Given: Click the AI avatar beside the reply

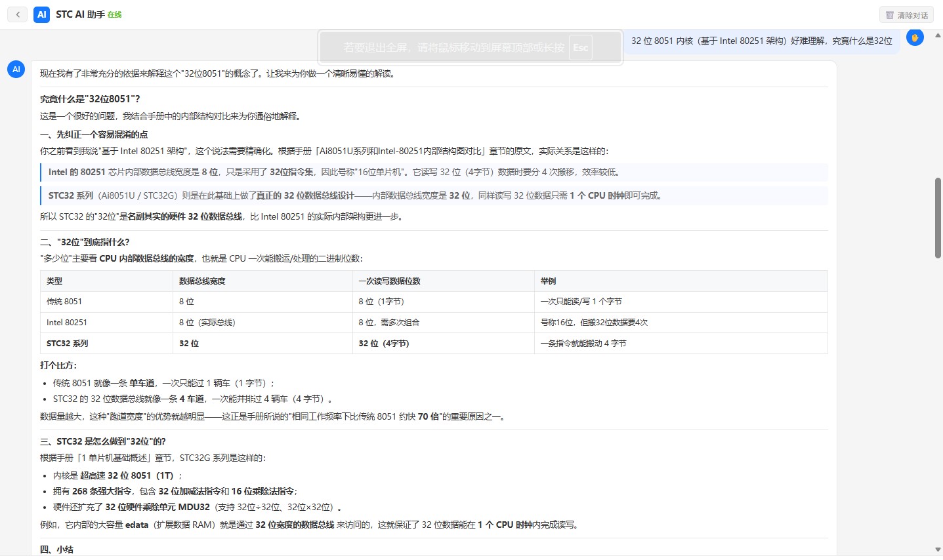Looking at the screenshot, I should (x=16, y=69).
